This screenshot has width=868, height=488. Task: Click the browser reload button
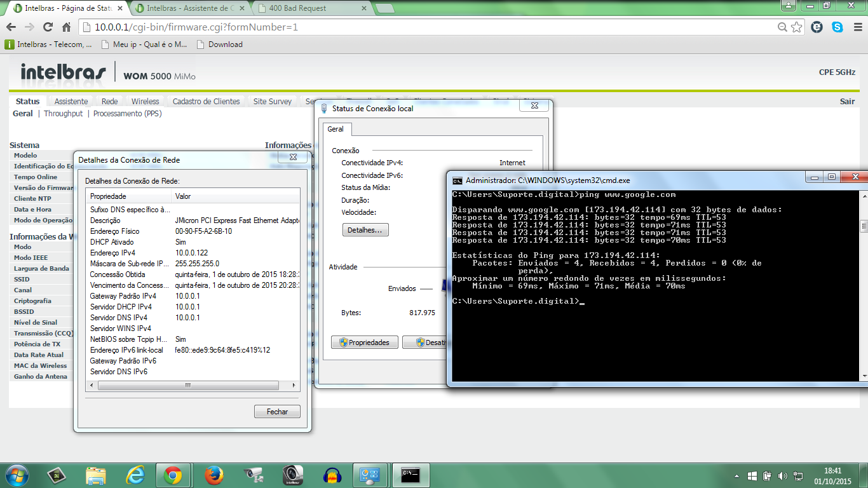[48, 27]
